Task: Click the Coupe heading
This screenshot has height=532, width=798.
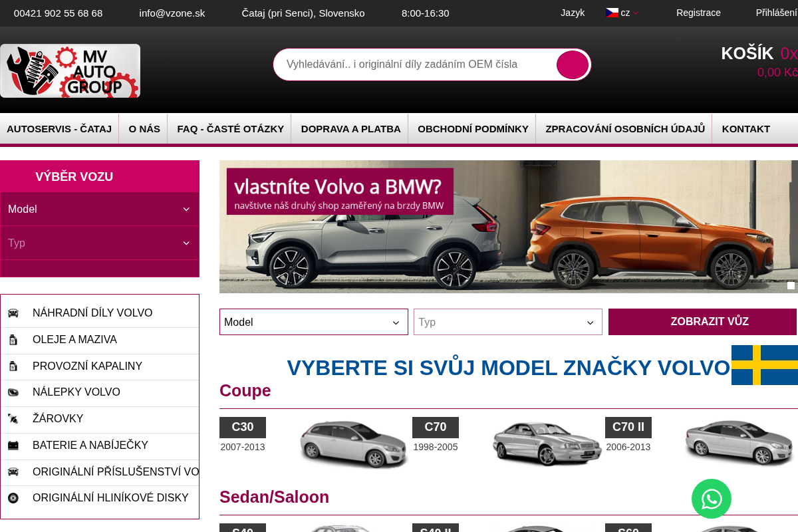Action: point(245,391)
